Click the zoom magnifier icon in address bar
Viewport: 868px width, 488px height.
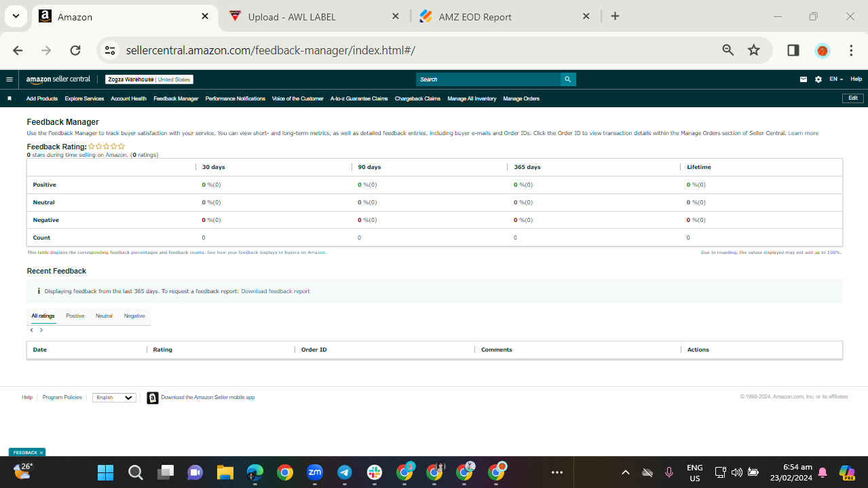click(x=728, y=50)
